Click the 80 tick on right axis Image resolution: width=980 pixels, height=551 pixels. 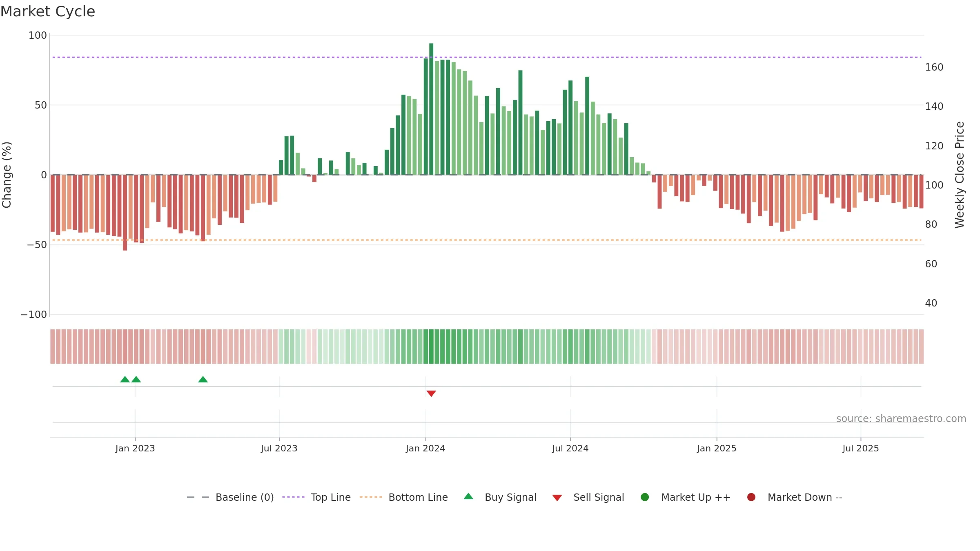pyautogui.click(x=931, y=224)
